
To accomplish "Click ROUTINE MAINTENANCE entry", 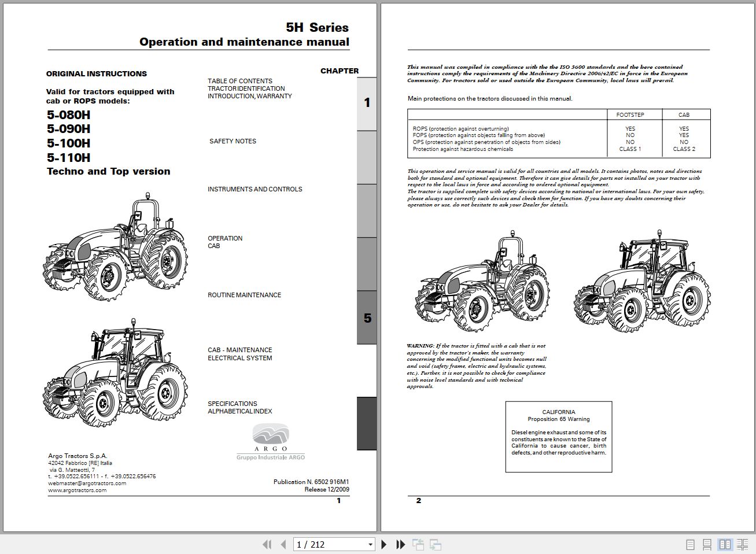I will click(x=244, y=295).
